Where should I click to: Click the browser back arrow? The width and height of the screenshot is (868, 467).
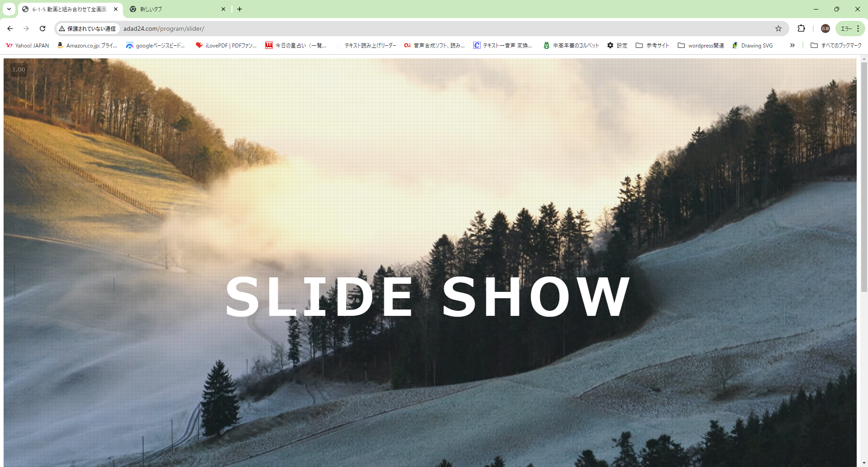tap(10, 29)
